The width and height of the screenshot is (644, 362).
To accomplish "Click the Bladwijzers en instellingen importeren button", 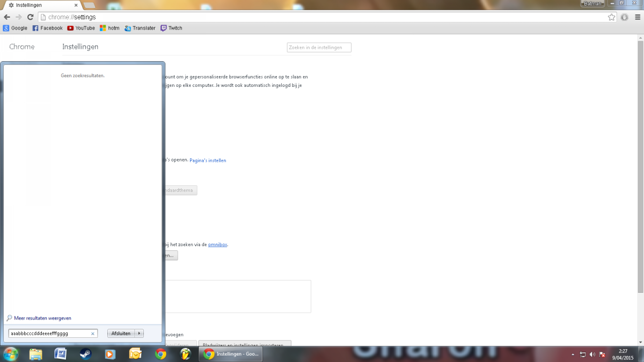I will pyautogui.click(x=245, y=343).
